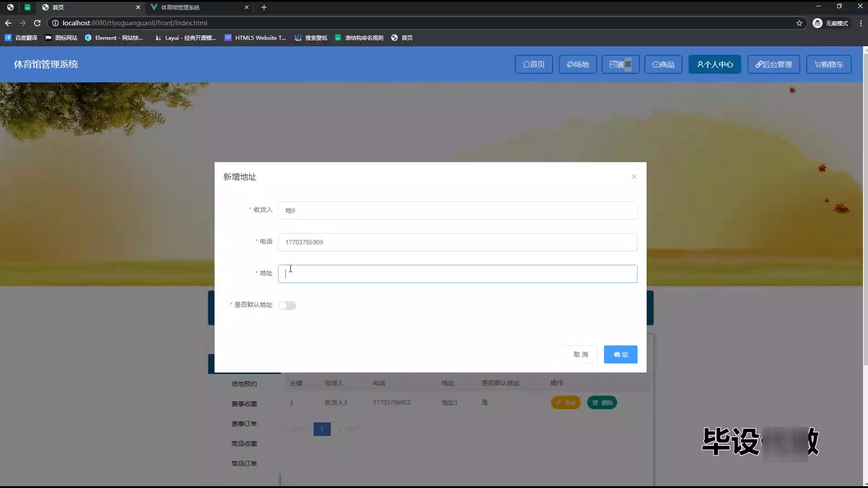The height and width of the screenshot is (488, 868).
Task: Open the 首页 nav item
Action: (533, 64)
